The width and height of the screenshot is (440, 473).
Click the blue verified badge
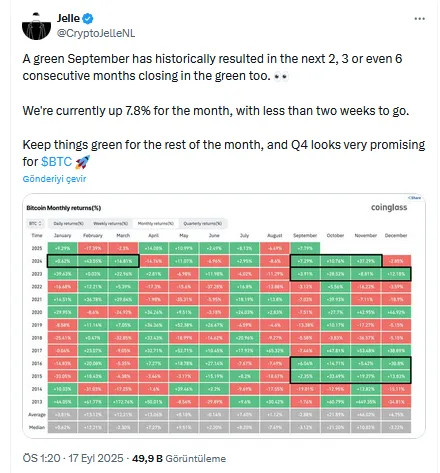pyautogui.click(x=88, y=18)
